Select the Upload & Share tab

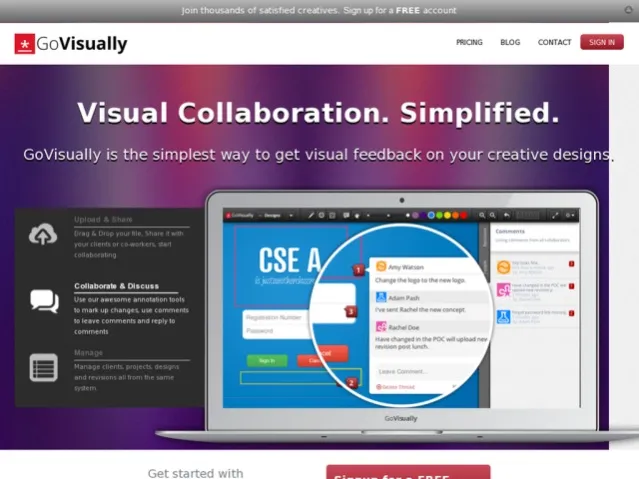pos(103,219)
